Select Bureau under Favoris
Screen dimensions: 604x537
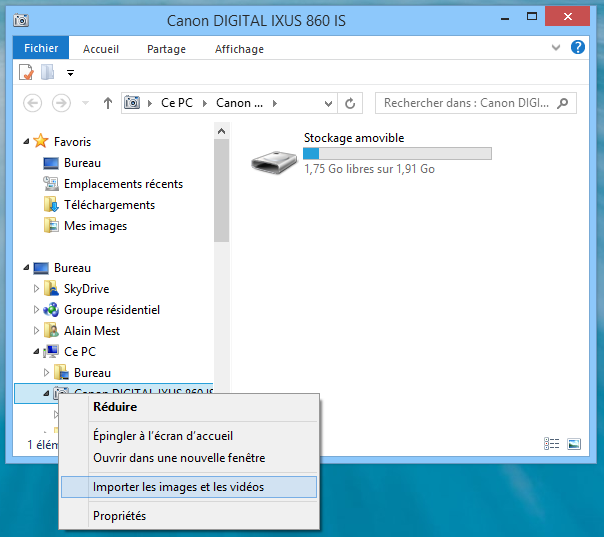coord(82,163)
